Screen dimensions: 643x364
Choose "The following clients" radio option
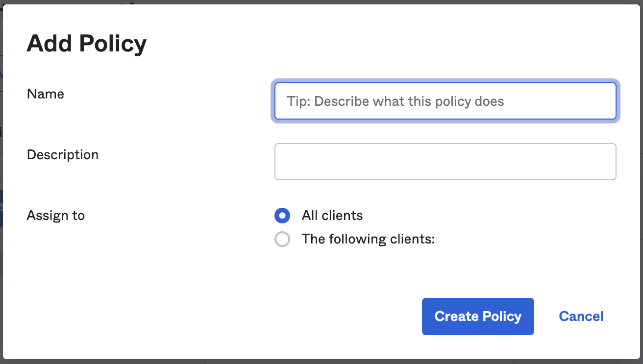click(282, 239)
